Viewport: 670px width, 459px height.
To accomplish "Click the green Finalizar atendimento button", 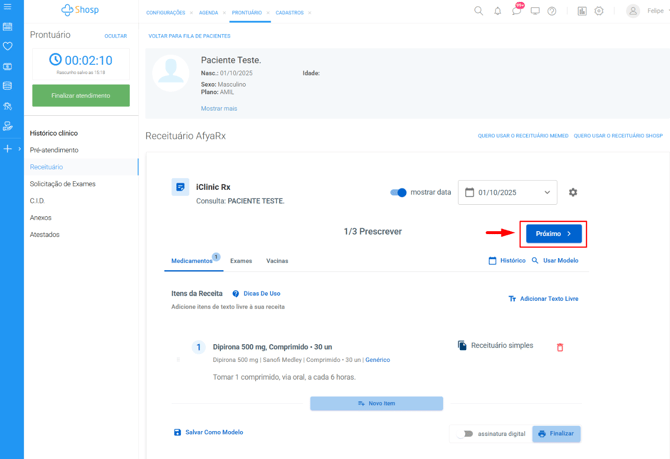I will [81, 95].
